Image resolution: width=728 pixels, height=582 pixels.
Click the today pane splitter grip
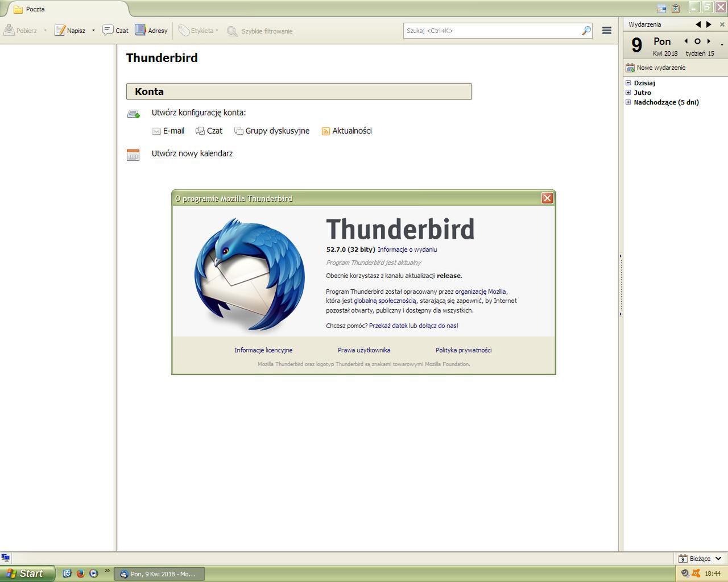[621, 285]
